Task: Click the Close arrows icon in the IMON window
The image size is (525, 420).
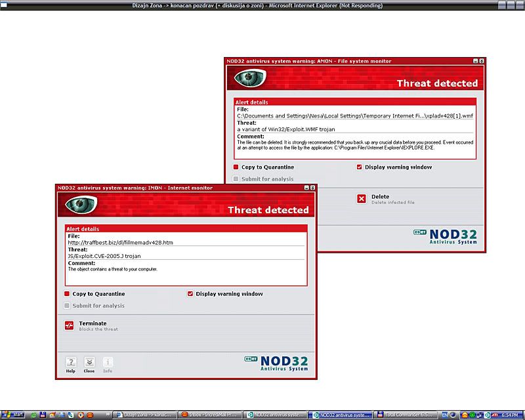Action: tap(89, 362)
